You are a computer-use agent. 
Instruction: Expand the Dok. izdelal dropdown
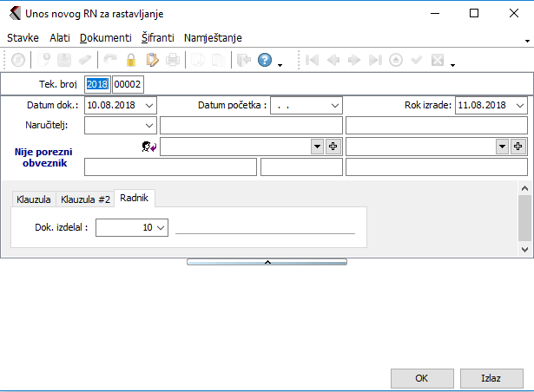[160, 227]
